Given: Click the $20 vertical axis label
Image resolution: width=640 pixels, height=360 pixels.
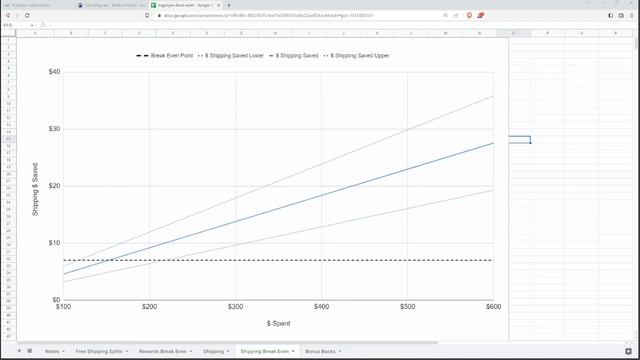Looking at the screenshot, I should coord(54,186).
